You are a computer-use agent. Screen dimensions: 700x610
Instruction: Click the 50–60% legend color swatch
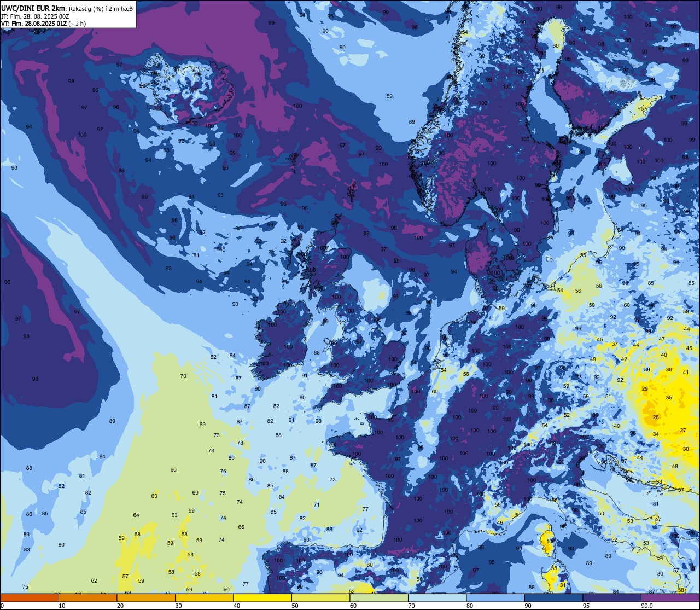pyautogui.click(x=320, y=598)
